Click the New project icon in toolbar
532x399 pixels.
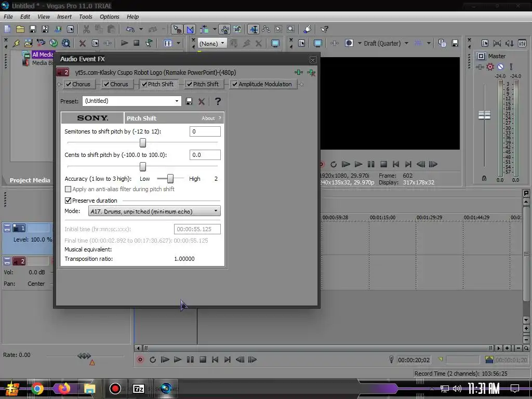(x=7, y=29)
